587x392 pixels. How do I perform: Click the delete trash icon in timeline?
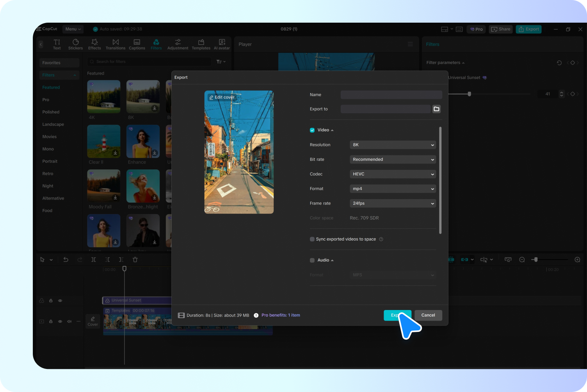point(135,260)
